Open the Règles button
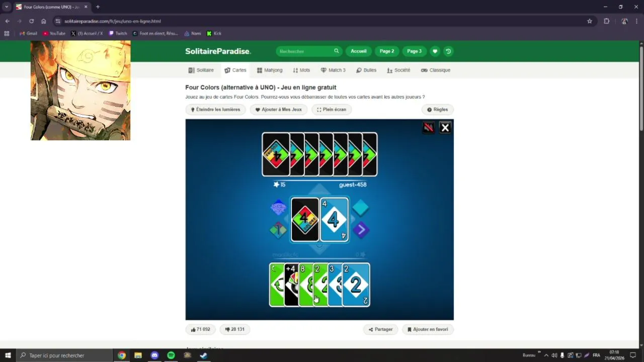Viewport: 644px width, 362px height. [x=437, y=110]
